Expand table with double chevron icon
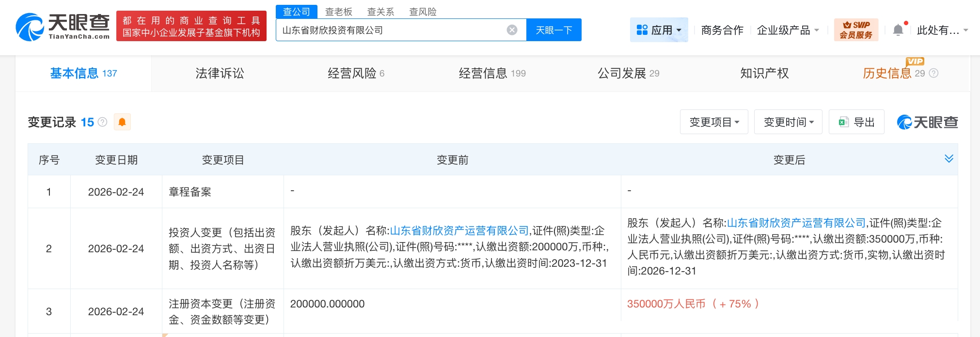The height and width of the screenshot is (337, 980). click(948, 159)
